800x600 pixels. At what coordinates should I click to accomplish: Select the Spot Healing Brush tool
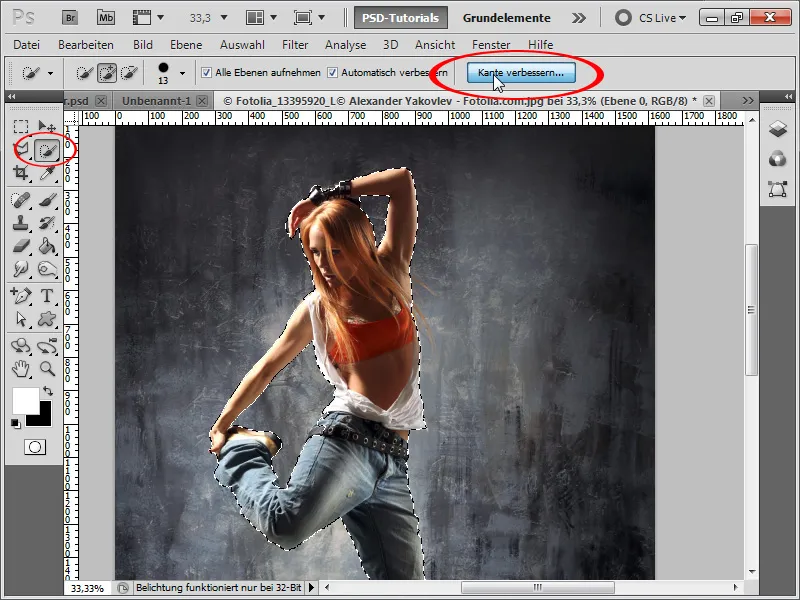[x=20, y=200]
